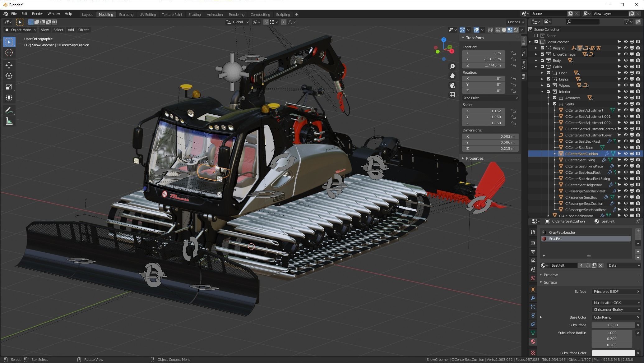Screen dimensions: 644x363
Task: Switch orthographic/perspective with grid gizmo
Action: 452,95
